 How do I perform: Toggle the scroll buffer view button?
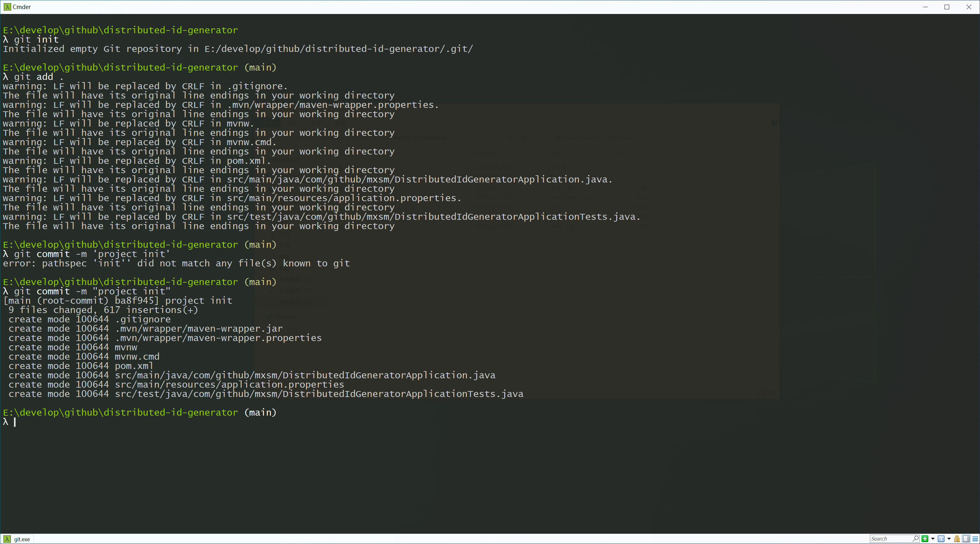[966, 539]
